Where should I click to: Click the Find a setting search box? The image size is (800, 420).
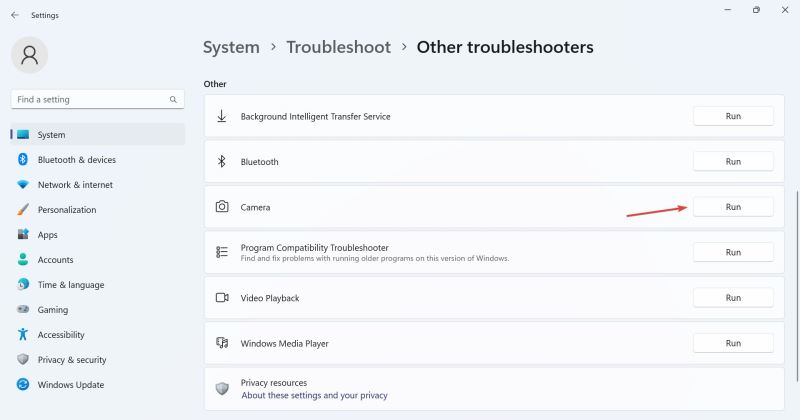[90, 100]
